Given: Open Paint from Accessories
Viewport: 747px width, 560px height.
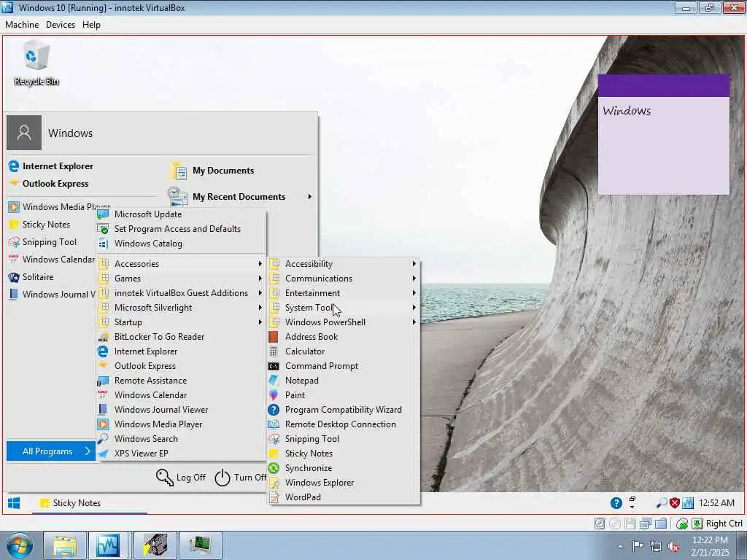Looking at the screenshot, I should tap(344, 395).
